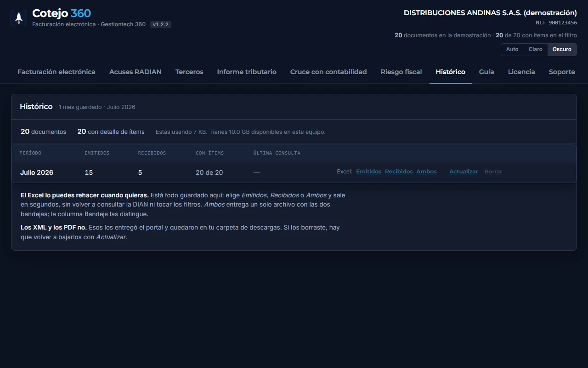
Task: Click the ÚLTIMA CONSULTA column header
Action: 277,153
